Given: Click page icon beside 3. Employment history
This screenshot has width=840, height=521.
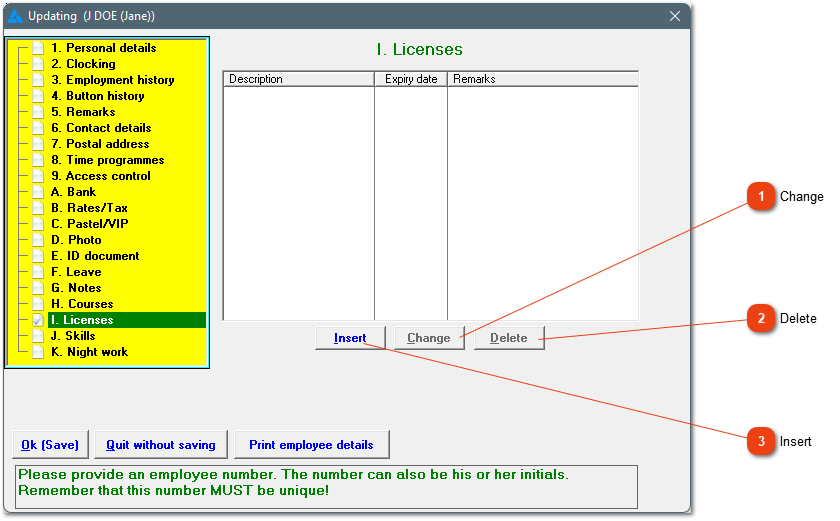Looking at the screenshot, I should [x=38, y=80].
